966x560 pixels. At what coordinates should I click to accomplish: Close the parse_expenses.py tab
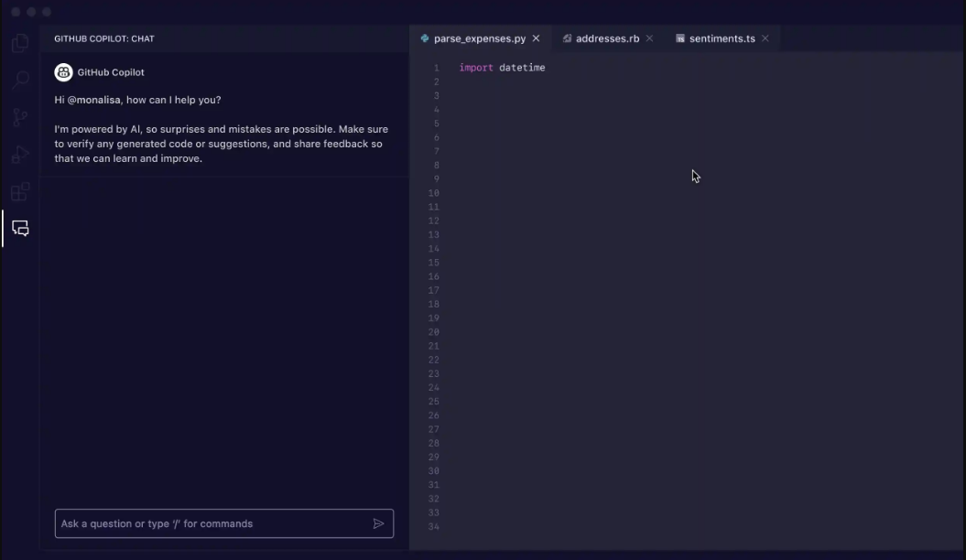tap(536, 38)
